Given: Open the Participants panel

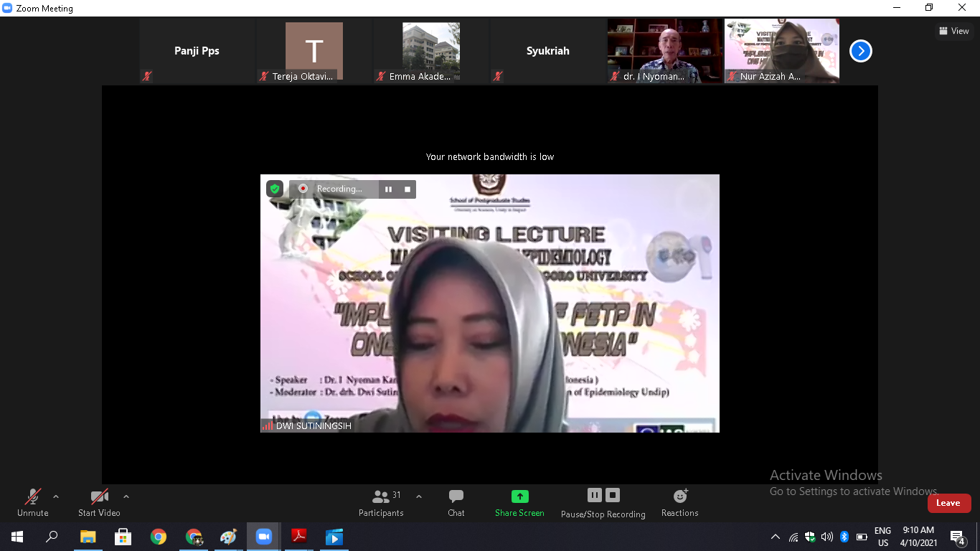Looking at the screenshot, I should pos(381,502).
